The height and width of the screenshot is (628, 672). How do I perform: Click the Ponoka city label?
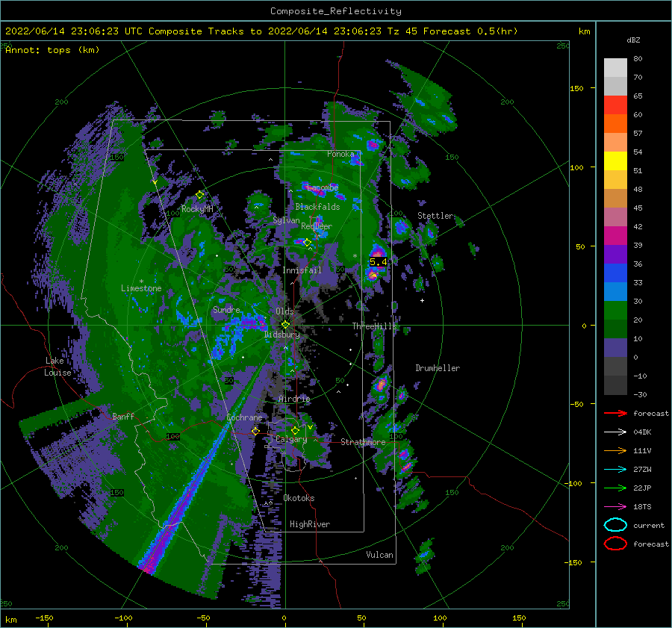340,154
